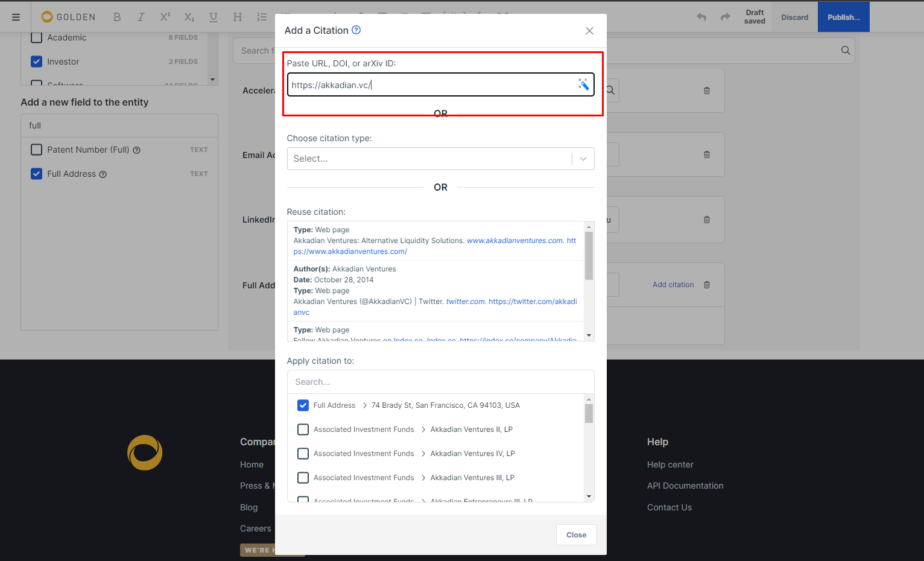Click down arrow of Reuse citation scrollbar

click(589, 335)
